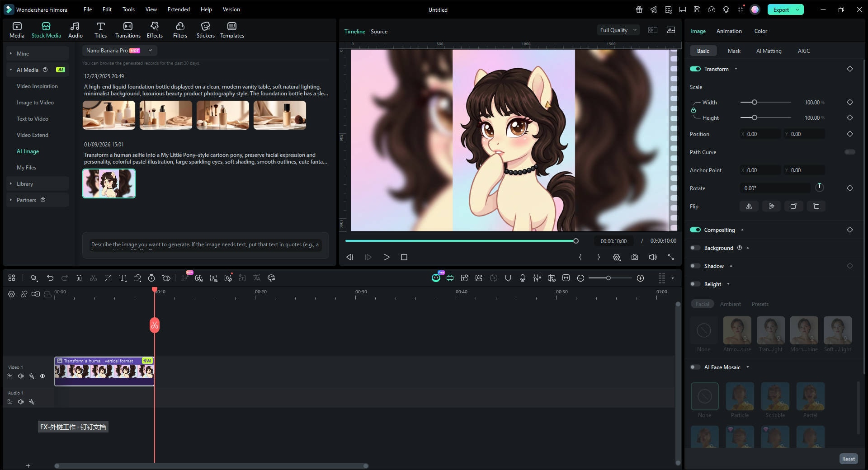Switch to the Stickers panel
The height and width of the screenshot is (470, 868).
[x=206, y=30]
